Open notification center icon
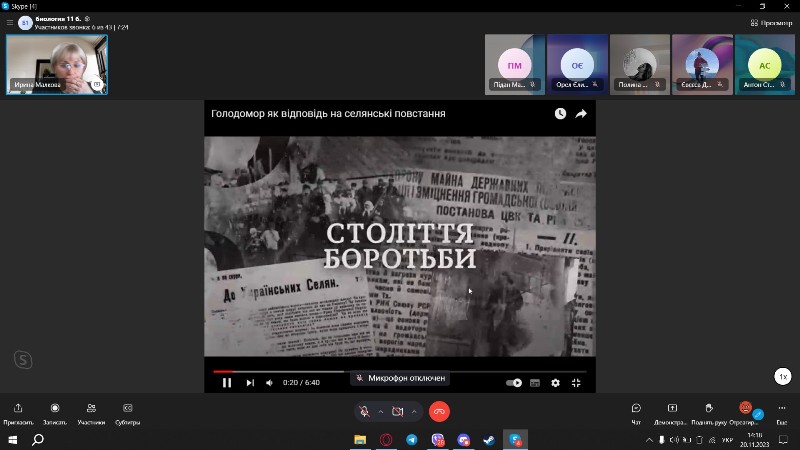800x450 pixels. click(x=784, y=440)
